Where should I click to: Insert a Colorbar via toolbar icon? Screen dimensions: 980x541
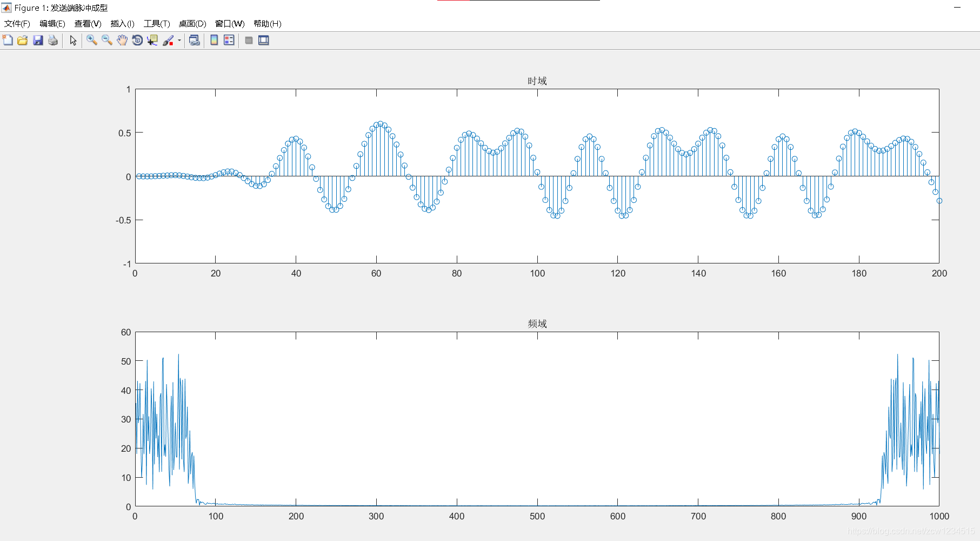(214, 40)
